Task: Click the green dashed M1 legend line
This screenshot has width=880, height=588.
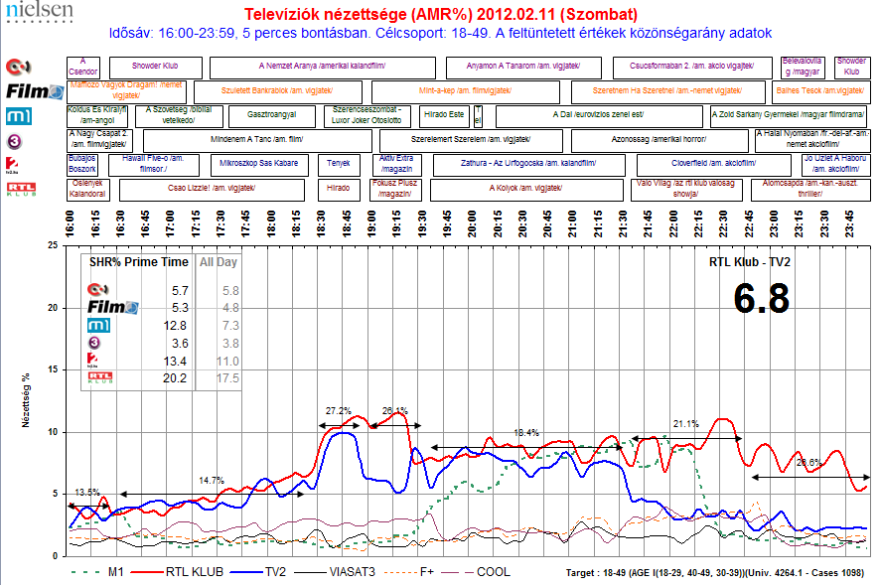Action: (87, 572)
